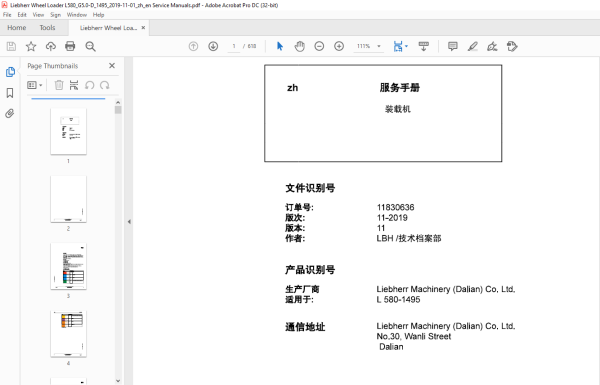600x385 pixels.
Task: Select the Hand pan tool
Action: point(299,46)
